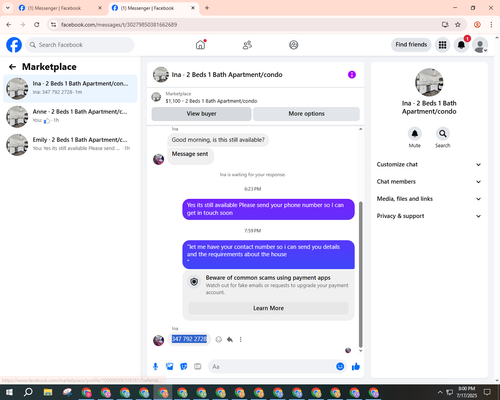Click the View buyer button

tap(201, 114)
